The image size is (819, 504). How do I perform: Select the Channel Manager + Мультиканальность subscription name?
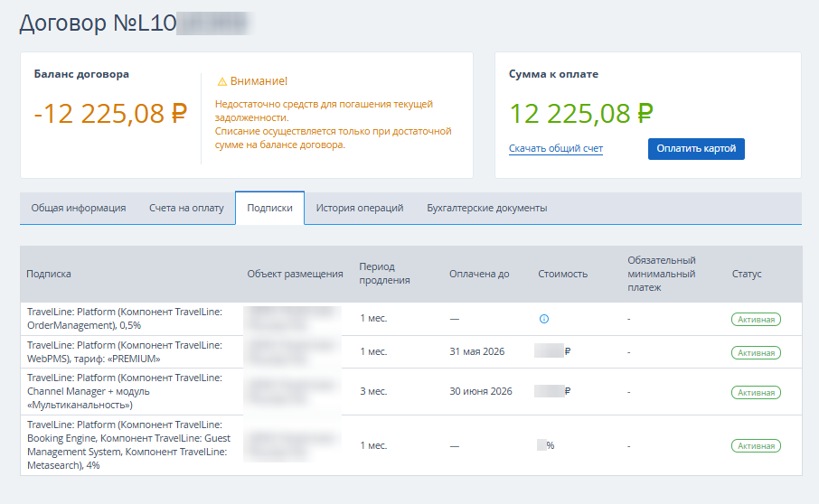(125, 391)
